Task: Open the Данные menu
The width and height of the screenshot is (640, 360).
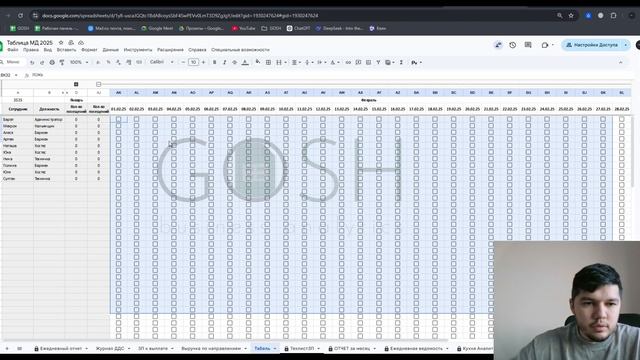Action: 111,50
